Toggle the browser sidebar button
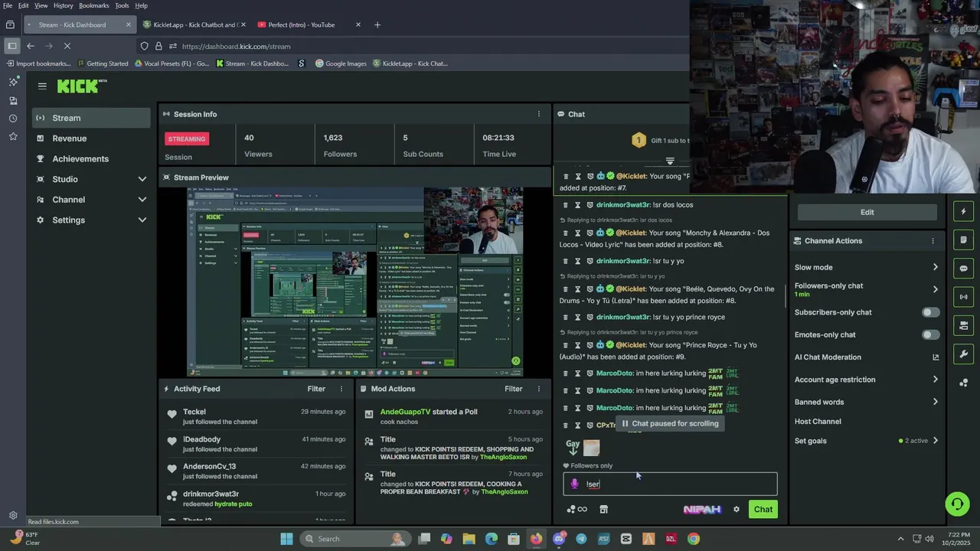The image size is (980, 551). pos(11,46)
